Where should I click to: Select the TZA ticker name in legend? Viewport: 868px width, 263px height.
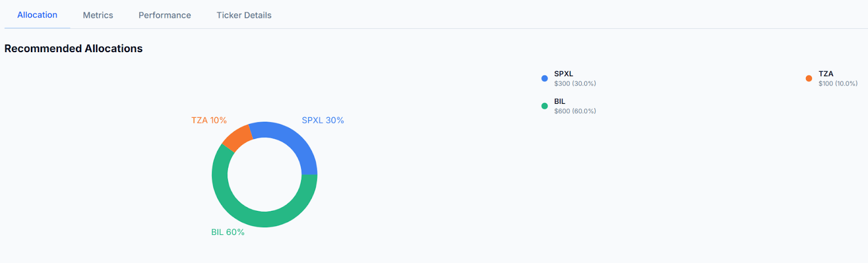coord(826,74)
